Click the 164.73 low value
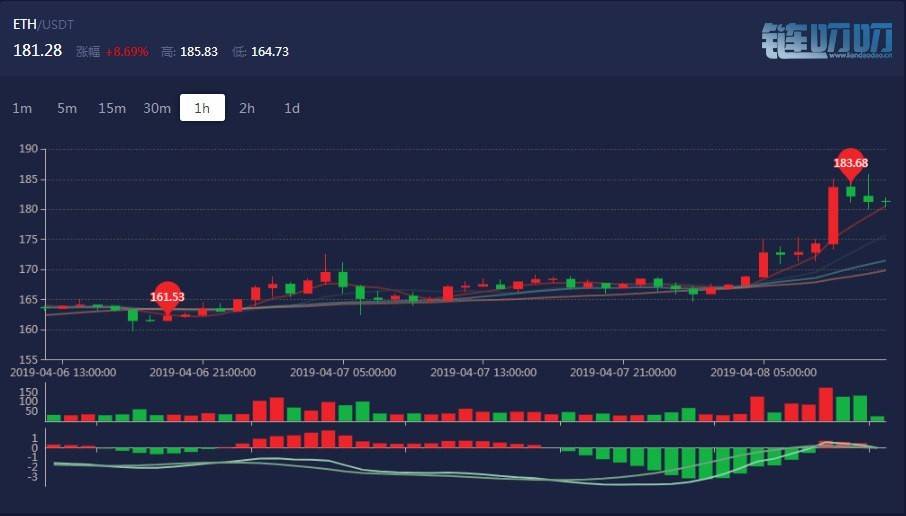The image size is (906, 516). [x=269, y=51]
